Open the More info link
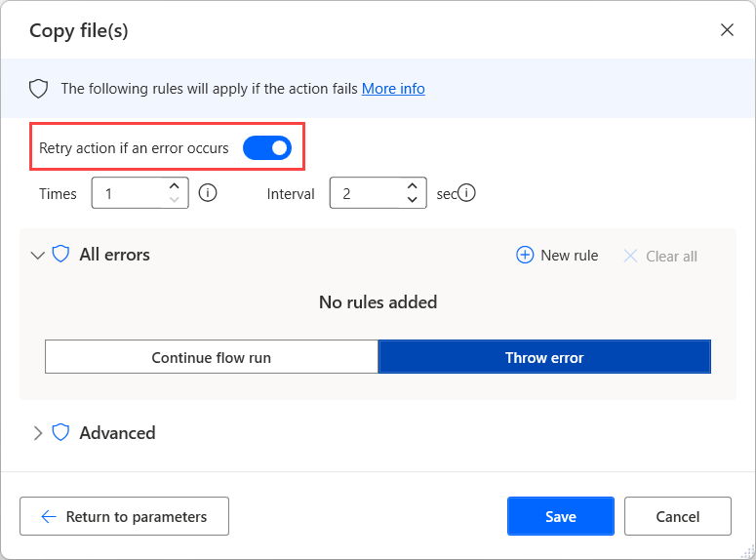The height and width of the screenshot is (560, 756). pos(393,89)
